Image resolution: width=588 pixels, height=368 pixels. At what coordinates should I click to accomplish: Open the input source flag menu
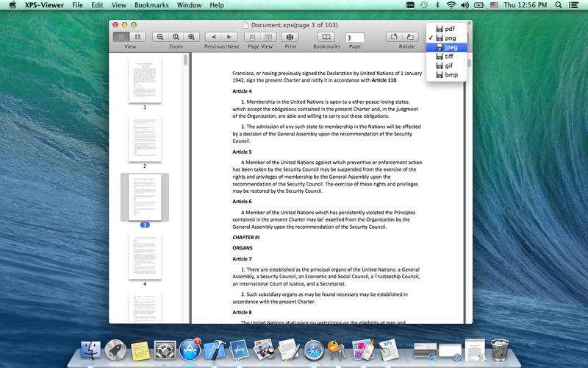click(x=494, y=5)
